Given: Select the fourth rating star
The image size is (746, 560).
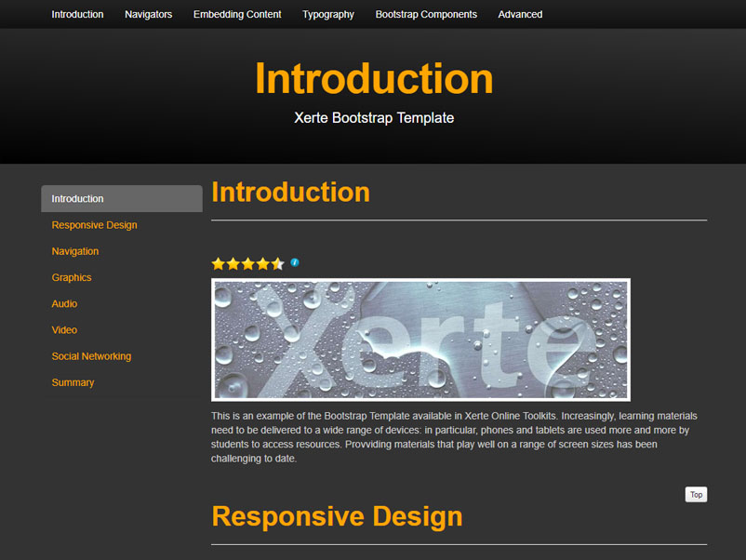Looking at the screenshot, I should (x=262, y=263).
